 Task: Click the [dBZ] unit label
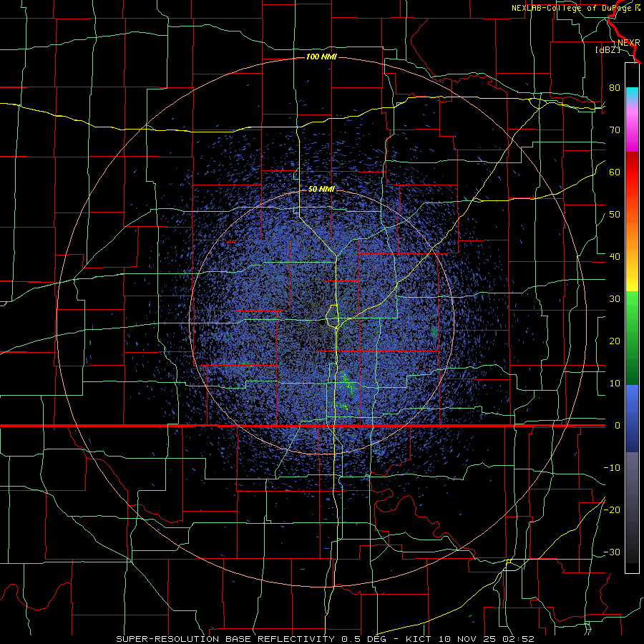(x=608, y=51)
